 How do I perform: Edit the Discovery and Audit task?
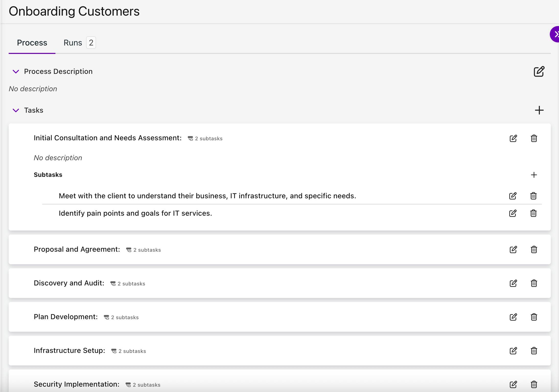pyautogui.click(x=513, y=283)
